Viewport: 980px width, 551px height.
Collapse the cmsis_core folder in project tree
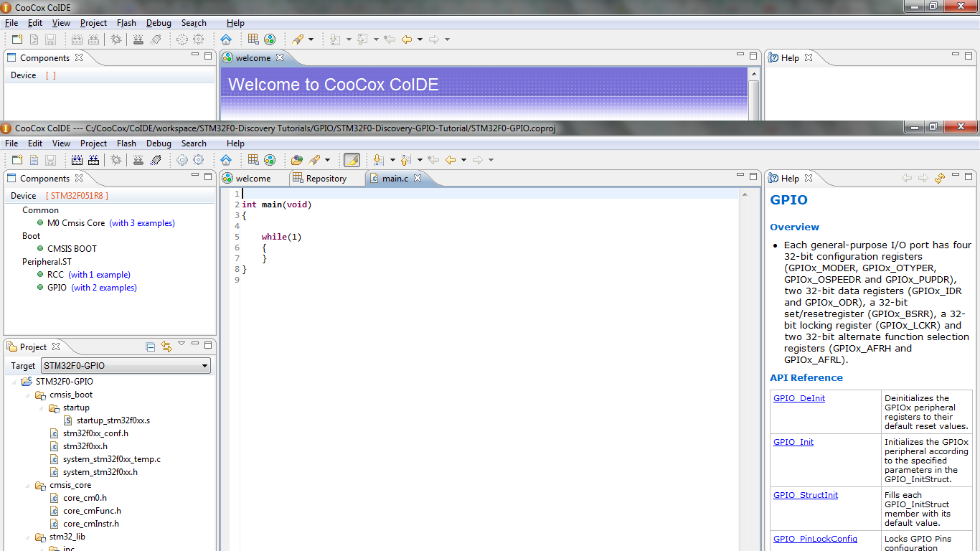(x=27, y=485)
